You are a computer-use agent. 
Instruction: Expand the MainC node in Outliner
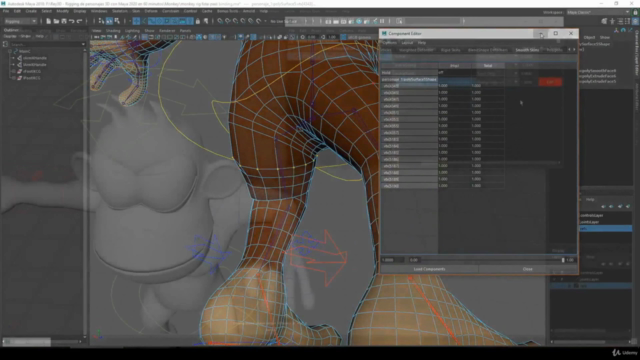[10, 51]
